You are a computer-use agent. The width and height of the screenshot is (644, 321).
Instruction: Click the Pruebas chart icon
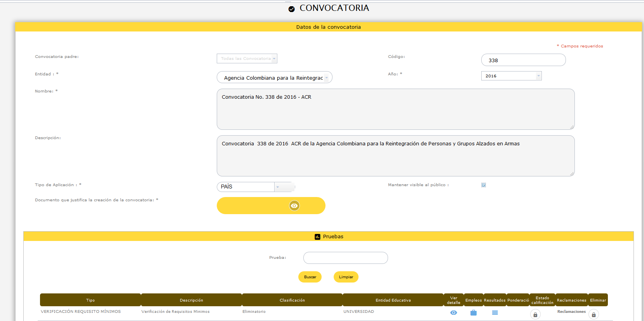pyautogui.click(x=317, y=237)
